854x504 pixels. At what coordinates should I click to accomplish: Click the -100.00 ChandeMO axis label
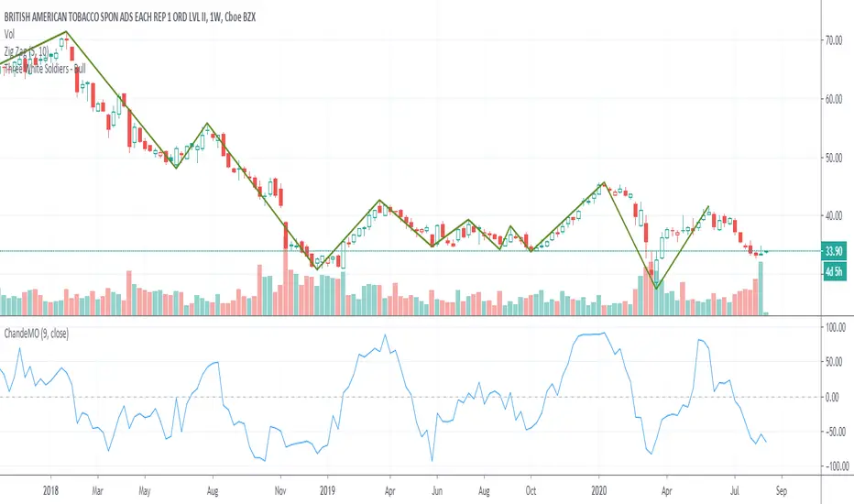(x=836, y=466)
